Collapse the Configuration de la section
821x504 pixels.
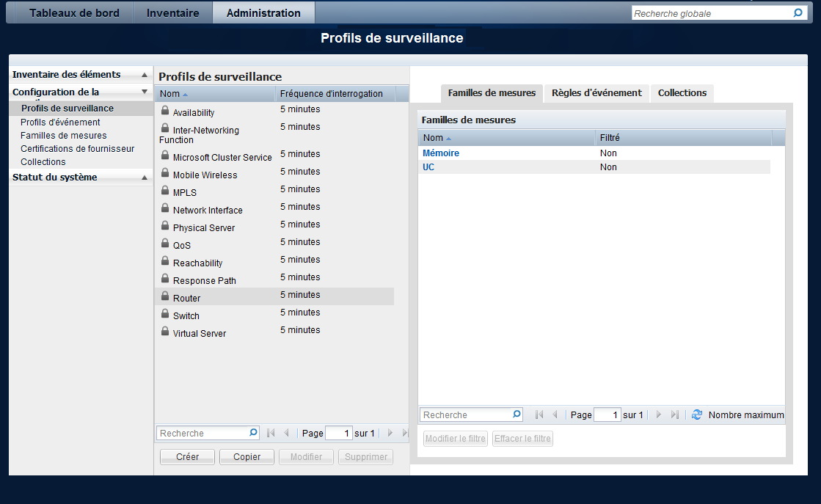145,92
